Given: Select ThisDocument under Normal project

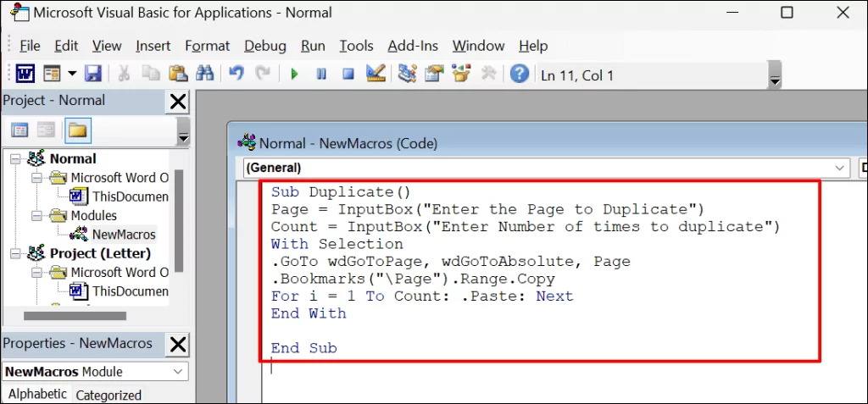Looking at the screenshot, I should (130, 196).
